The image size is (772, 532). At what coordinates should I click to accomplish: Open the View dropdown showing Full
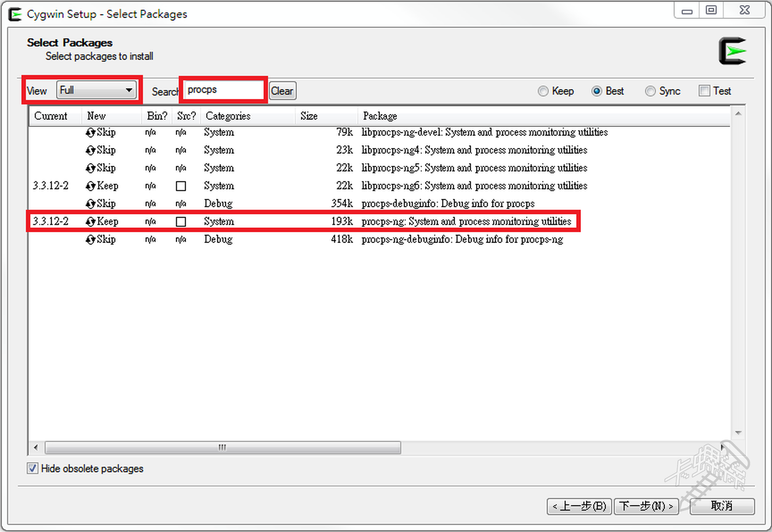coord(96,90)
